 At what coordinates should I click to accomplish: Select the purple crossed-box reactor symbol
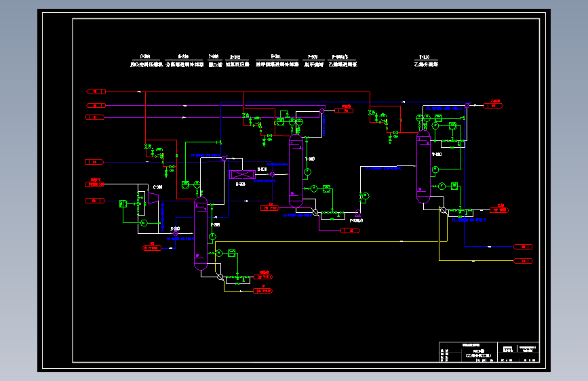(242, 174)
